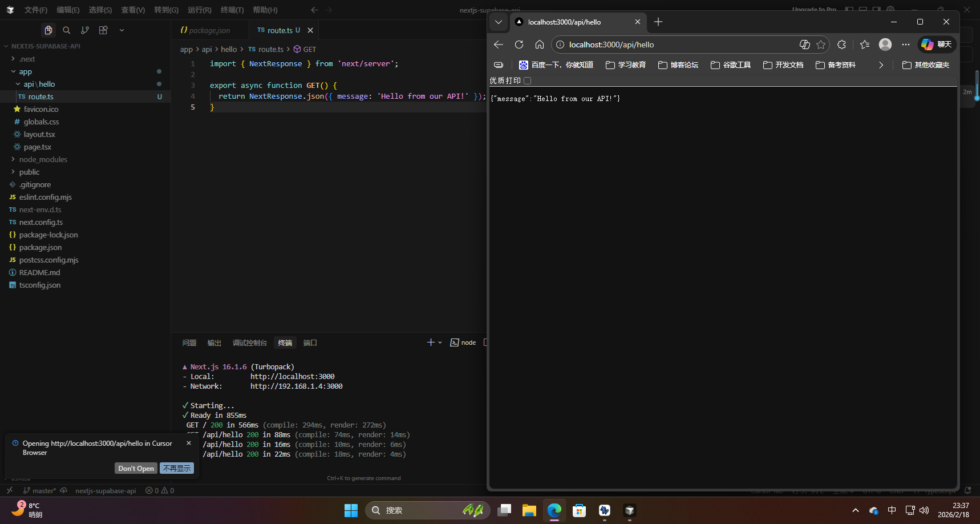This screenshot has width=980, height=524.
Task: Open the Extensions icon in Cursor
Action: tap(103, 30)
